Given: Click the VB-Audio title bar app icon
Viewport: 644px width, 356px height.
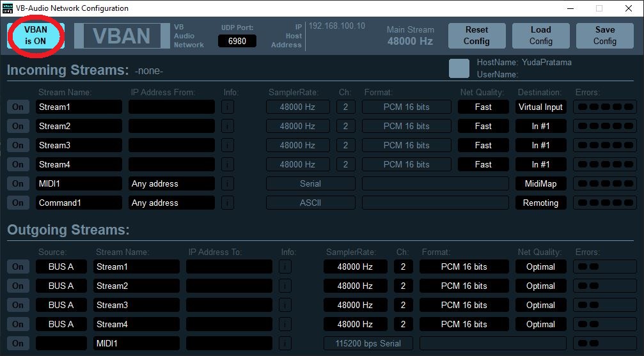Looking at the screenshot, I should click(8, 8).
